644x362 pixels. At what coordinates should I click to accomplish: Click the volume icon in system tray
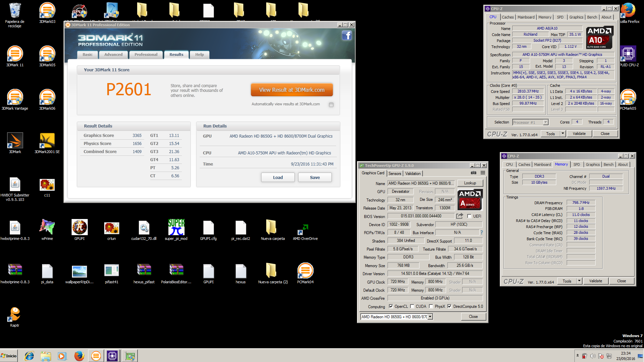click(593, 356)
